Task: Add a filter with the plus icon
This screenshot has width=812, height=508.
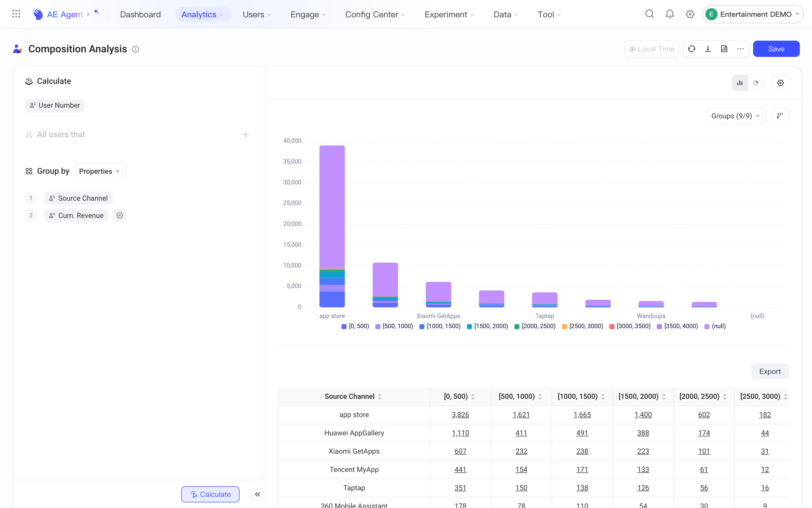Action: [246, 134]
